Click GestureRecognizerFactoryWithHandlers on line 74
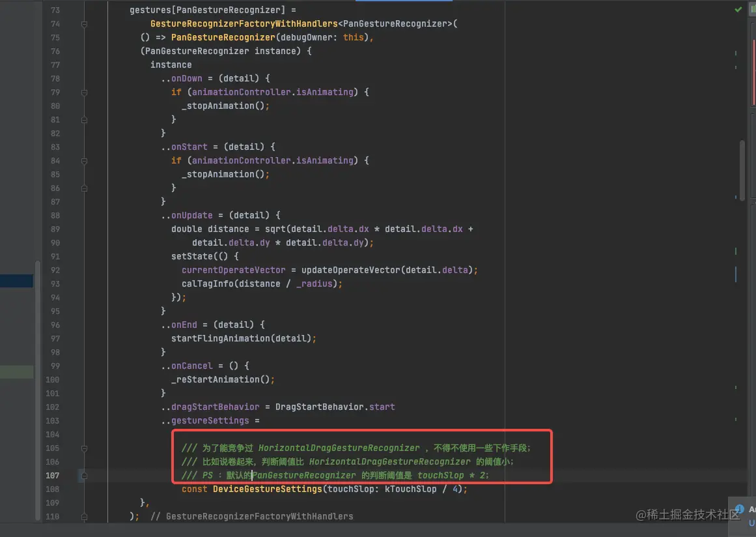Image resolution: width=756 pixels, height=537 pixels. click(x=244, y=23)
